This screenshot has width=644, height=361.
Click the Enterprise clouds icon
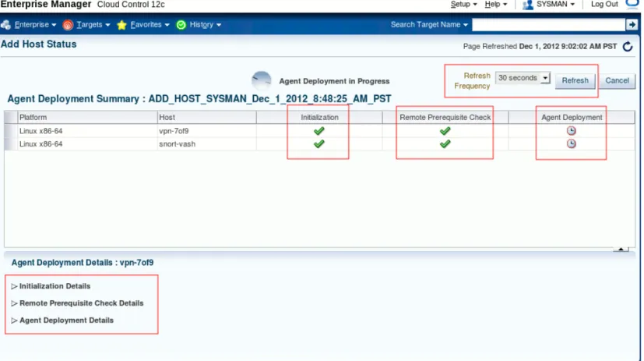(5, 25)
